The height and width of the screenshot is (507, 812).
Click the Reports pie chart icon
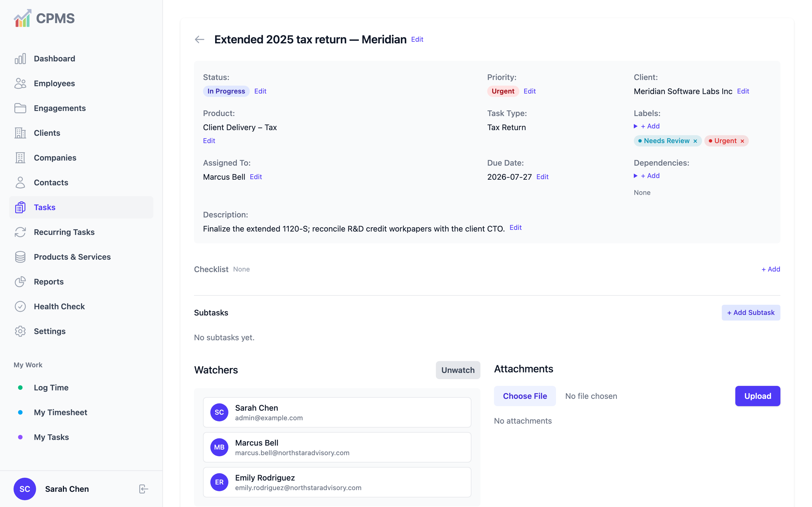click(x=20, y=282)
